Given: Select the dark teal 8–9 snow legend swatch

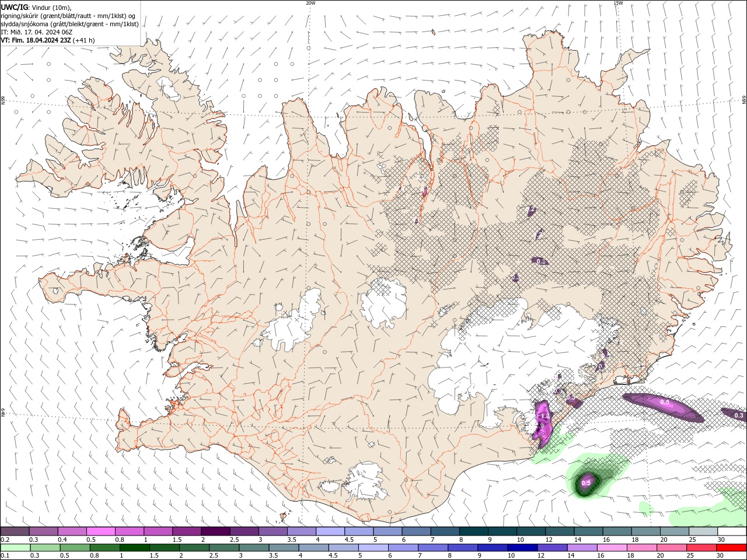Looking at the screenshot, I should [474, 531].
